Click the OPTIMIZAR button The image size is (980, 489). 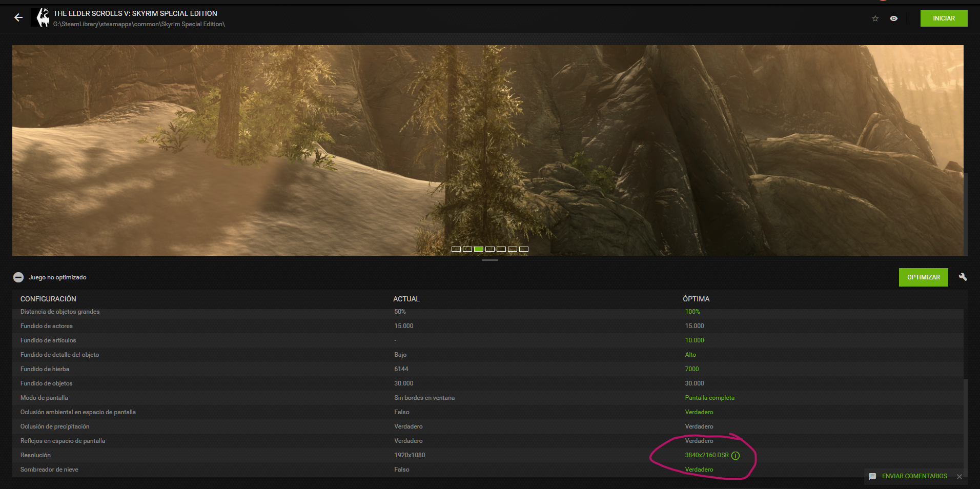[x=923, y=277]
